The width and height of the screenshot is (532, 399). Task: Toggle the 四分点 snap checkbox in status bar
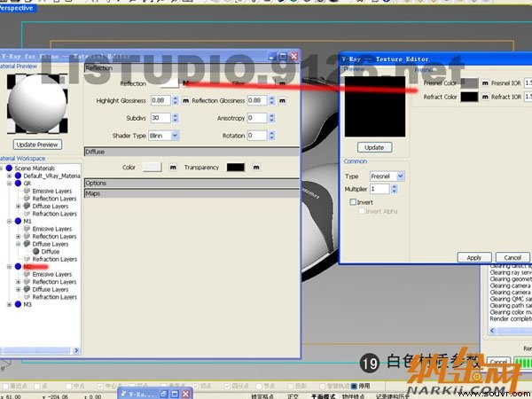(227, 386)
